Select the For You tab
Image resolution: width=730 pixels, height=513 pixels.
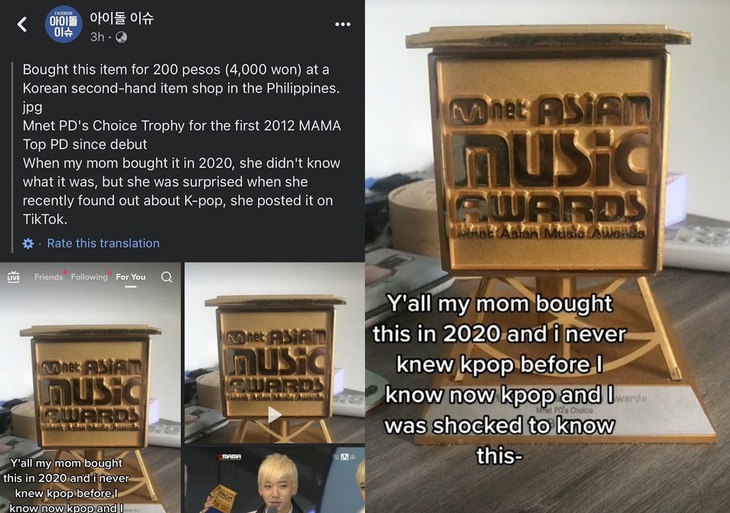pos(130,277)
